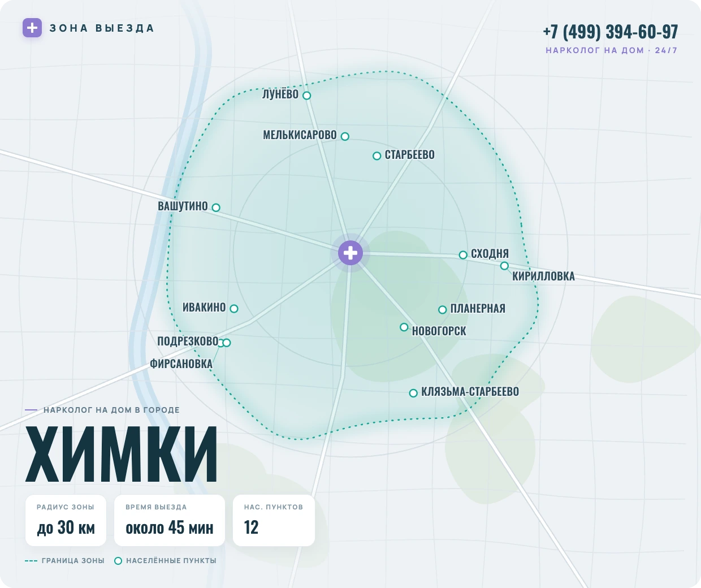The image size is (701, 588).
Task: Click the dashed line legend icon for граница зоны
Action: pyautogui.click(x=31, y=561)
